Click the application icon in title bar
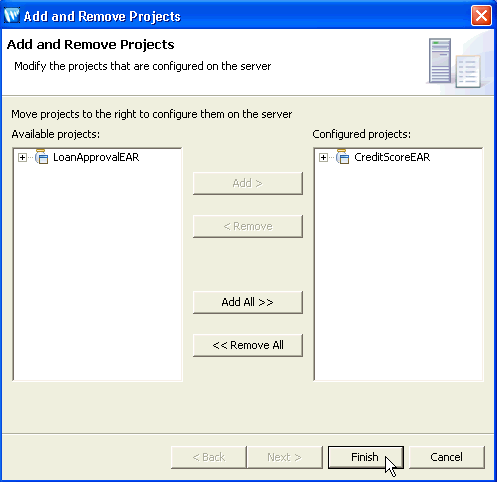This screenshot has height=482, width=497. (x=12, y=16)
